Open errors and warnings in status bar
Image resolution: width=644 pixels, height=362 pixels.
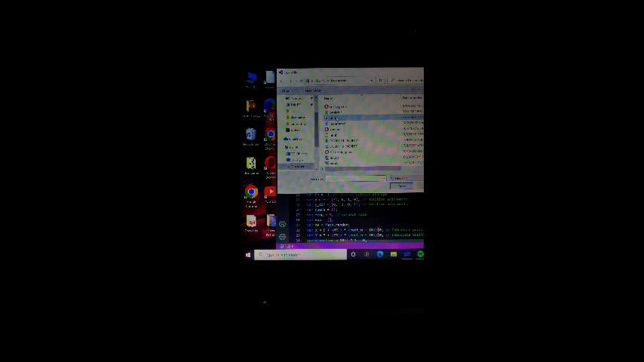point(287,247)
